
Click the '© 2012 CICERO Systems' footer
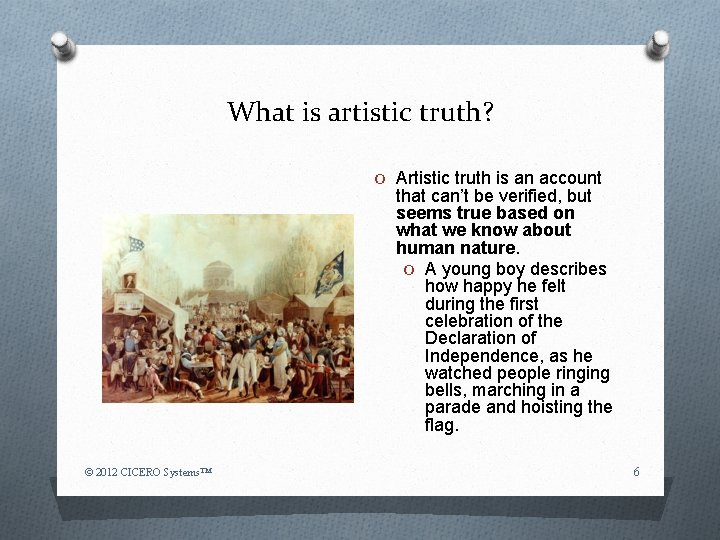click(x=148, y=472)
